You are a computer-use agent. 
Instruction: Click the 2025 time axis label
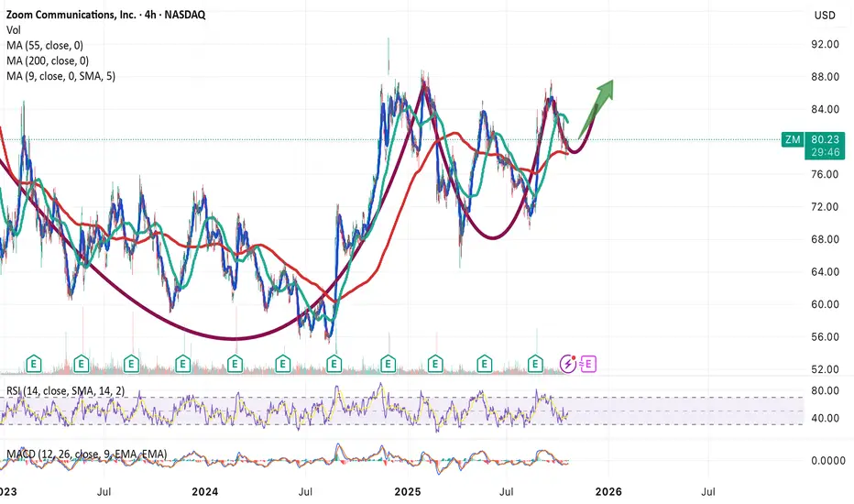tap(408, 491)
